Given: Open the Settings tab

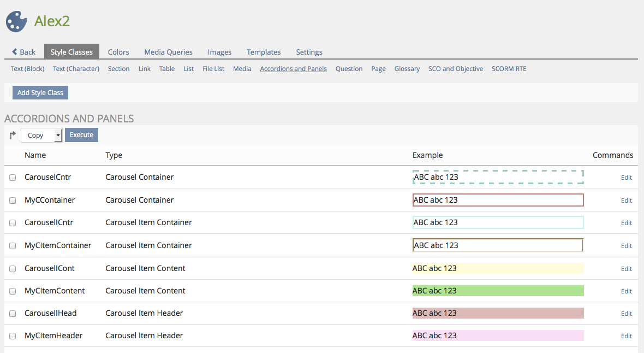Looking at the screenshot, I should pyautogui.click(x=309, y=52).
